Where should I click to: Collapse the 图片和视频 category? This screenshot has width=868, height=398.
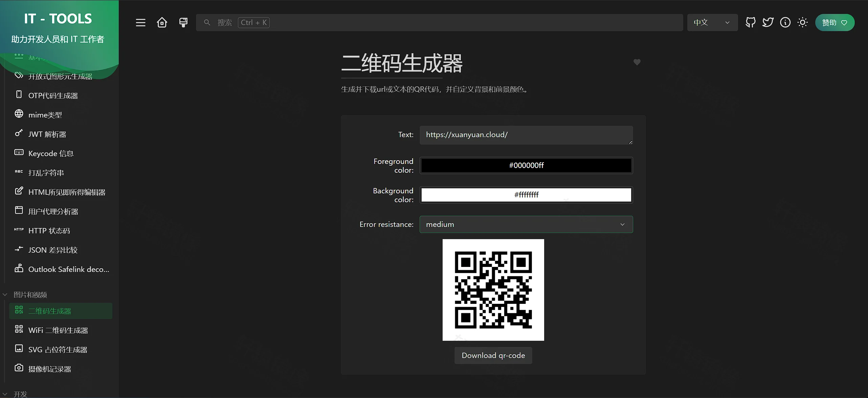coord(25,295)
